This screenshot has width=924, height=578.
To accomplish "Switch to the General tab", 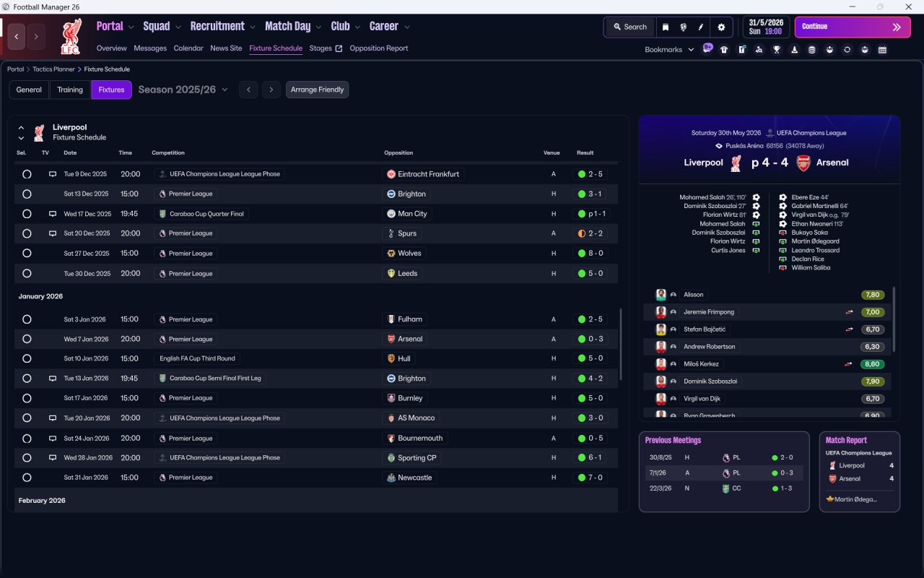I will (x=29, y=90).
